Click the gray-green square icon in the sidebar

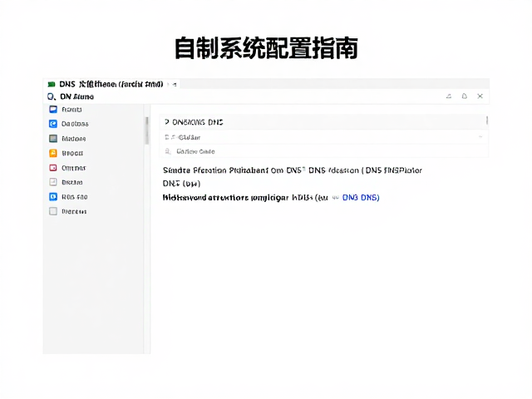[53, 139]
